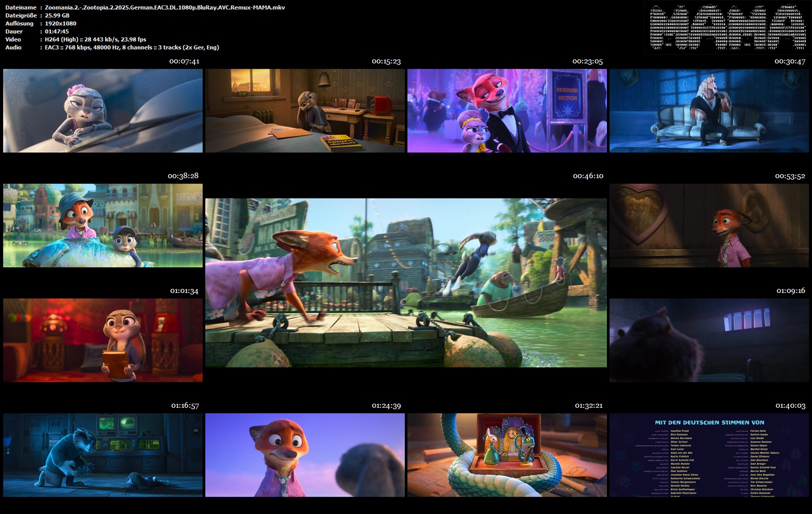
Task: Select the 01:40:03 timestamp
Action: [791, 405]
